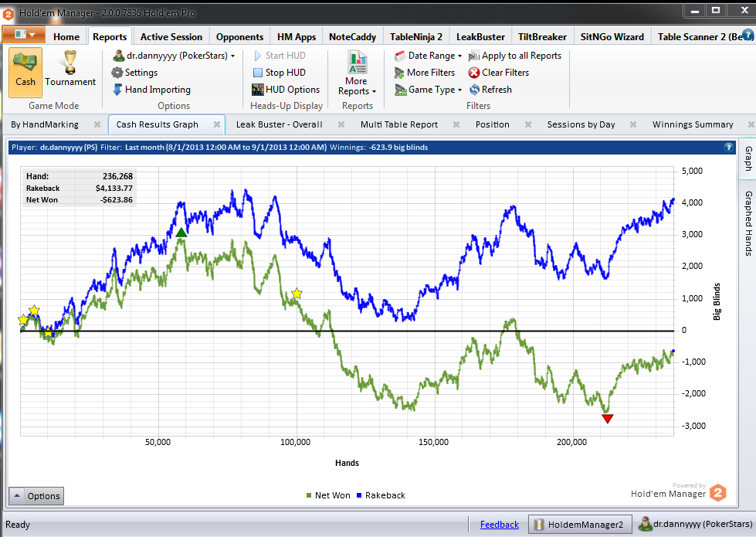
Task: Switch to By HandMarking report tab
Action: [45, 124]
